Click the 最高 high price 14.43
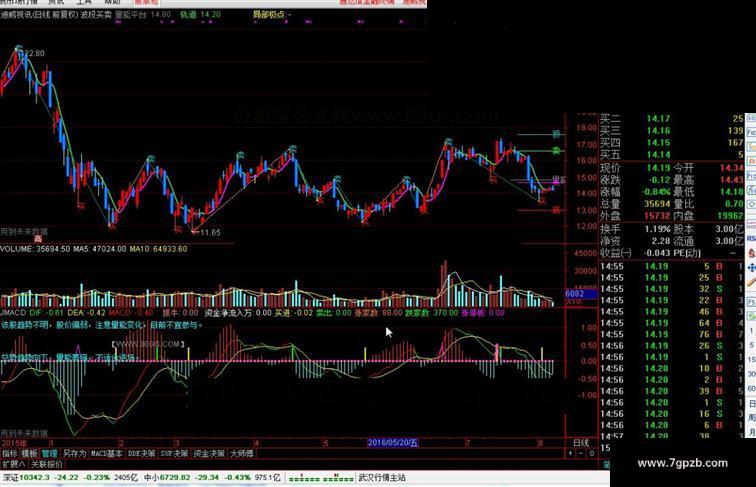756x487 pixels. point(731,180)
